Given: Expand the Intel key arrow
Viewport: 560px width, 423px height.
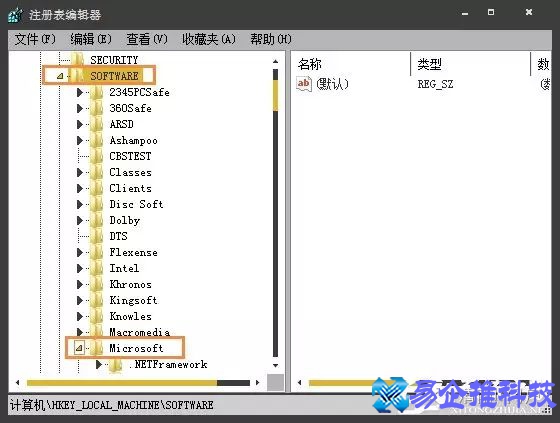Looking at the screenshot, I should (x=80, y=268).
